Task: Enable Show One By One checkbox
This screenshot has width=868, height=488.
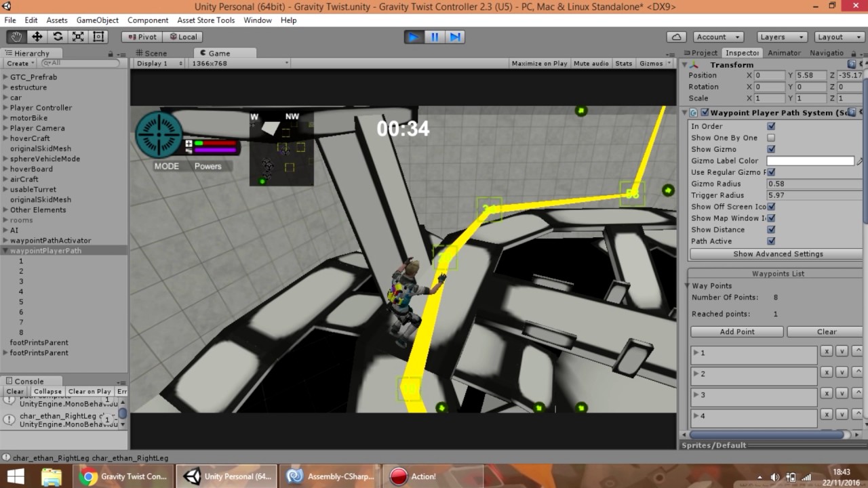Action: [x=771, y=138]
